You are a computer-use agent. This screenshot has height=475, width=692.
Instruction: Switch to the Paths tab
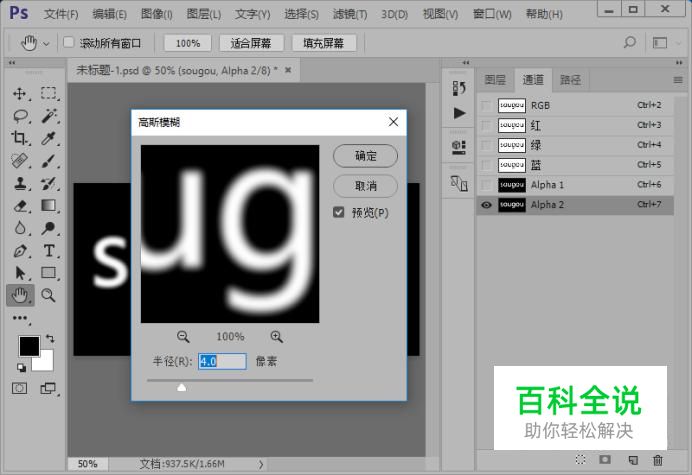pyautogui.click(x=571, y=80)
